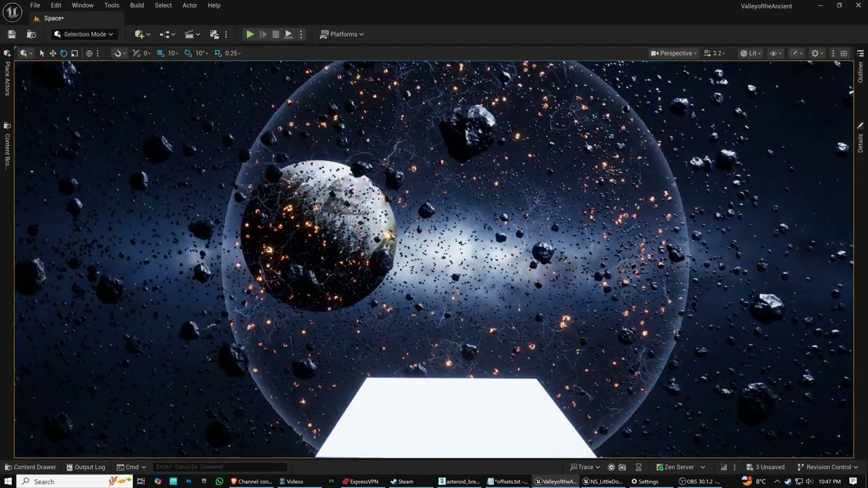Screen dimensions: 868x488
Task: Toggle rotation angle snapping
Action: pyautogui.click(x=188, y=53)
